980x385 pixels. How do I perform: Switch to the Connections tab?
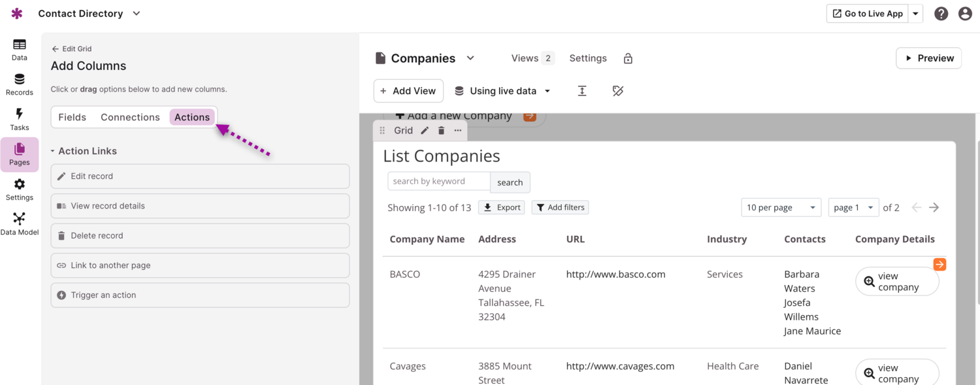[x=130, y=118]
